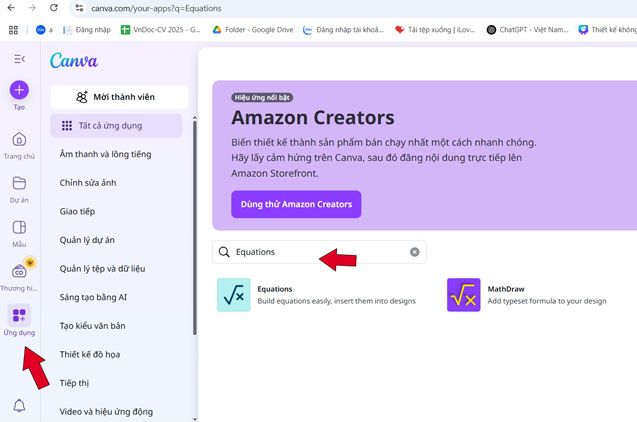This screenshot has width=637, height=422.
Task: Click the purple Tạo plus button
Action: (x=19, y=90)
